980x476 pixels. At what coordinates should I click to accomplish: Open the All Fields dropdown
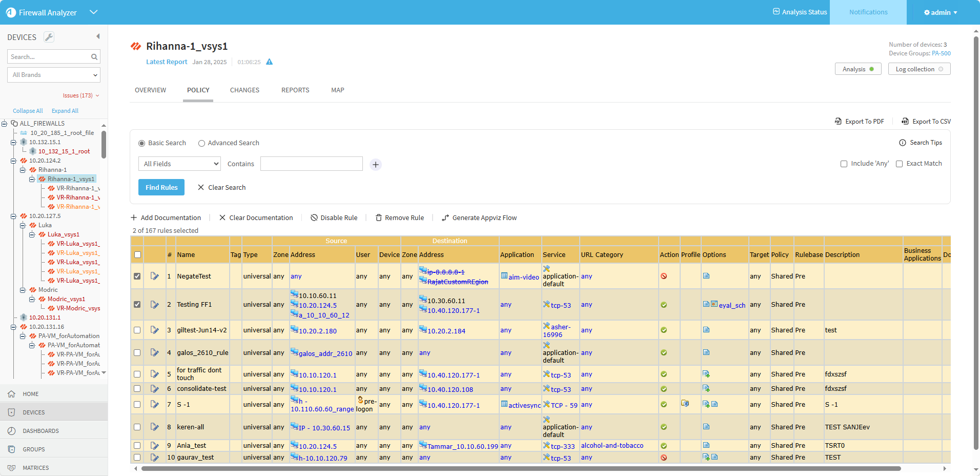179,164
